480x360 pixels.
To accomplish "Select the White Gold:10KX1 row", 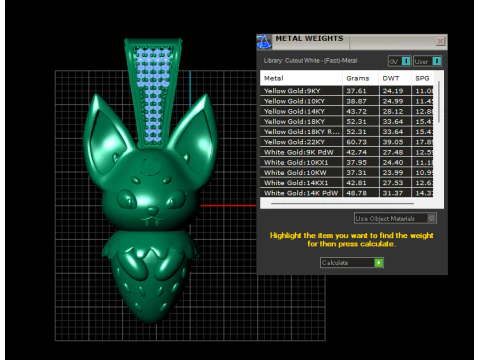I will [x=347, y=162].
